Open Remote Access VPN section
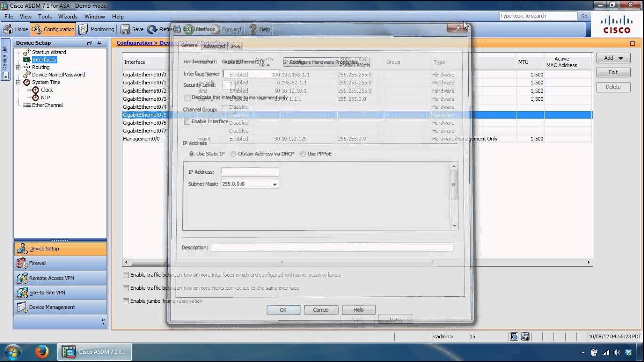The width and height of the screenshot is (644, 362). (60, 278)
